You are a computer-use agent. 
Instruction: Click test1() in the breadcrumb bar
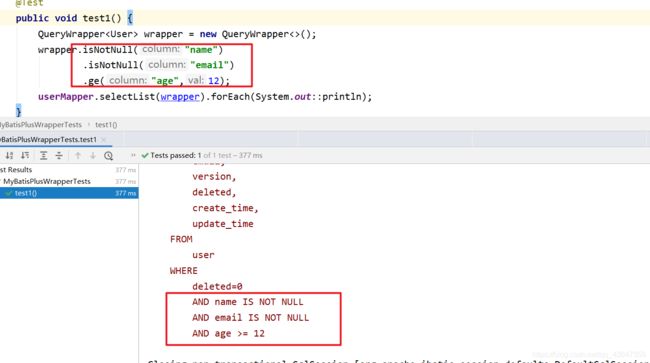(106, 125)
